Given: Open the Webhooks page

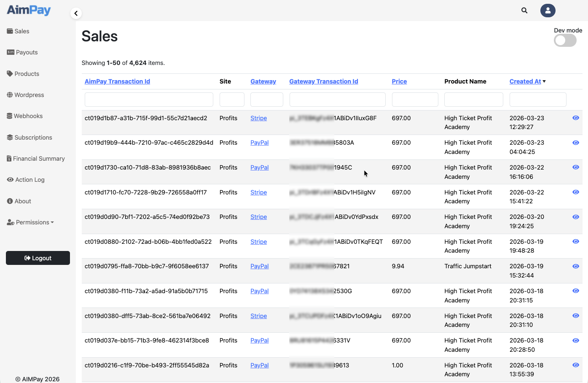Looking at the screenshot, I should point(24,116).
